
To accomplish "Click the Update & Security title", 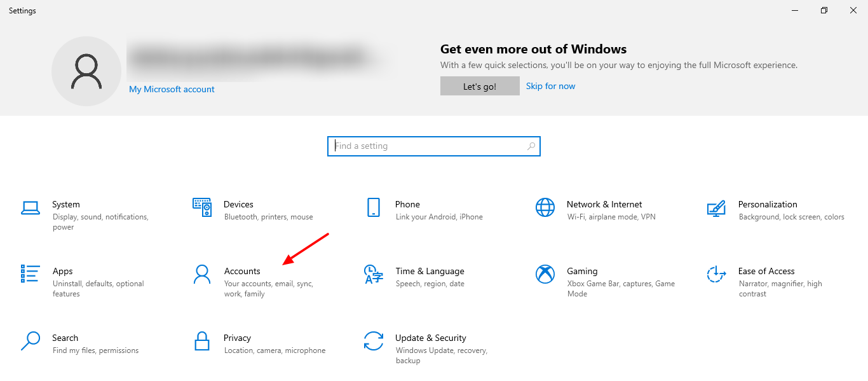I will click(431, 338).
